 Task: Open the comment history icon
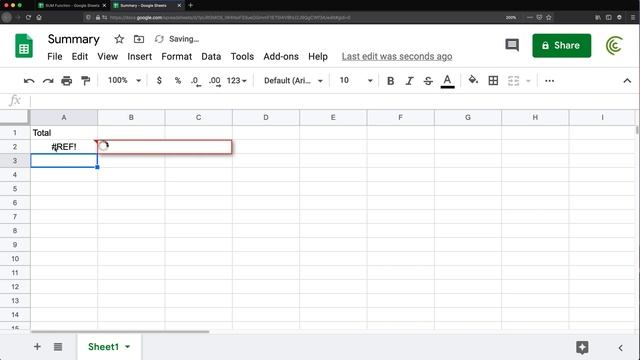click(512, 45)
